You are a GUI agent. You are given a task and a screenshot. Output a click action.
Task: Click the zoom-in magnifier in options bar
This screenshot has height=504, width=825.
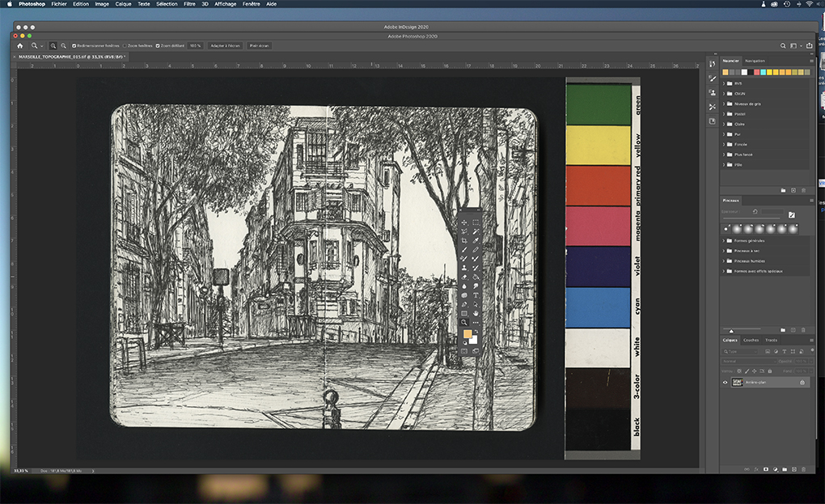53,46
